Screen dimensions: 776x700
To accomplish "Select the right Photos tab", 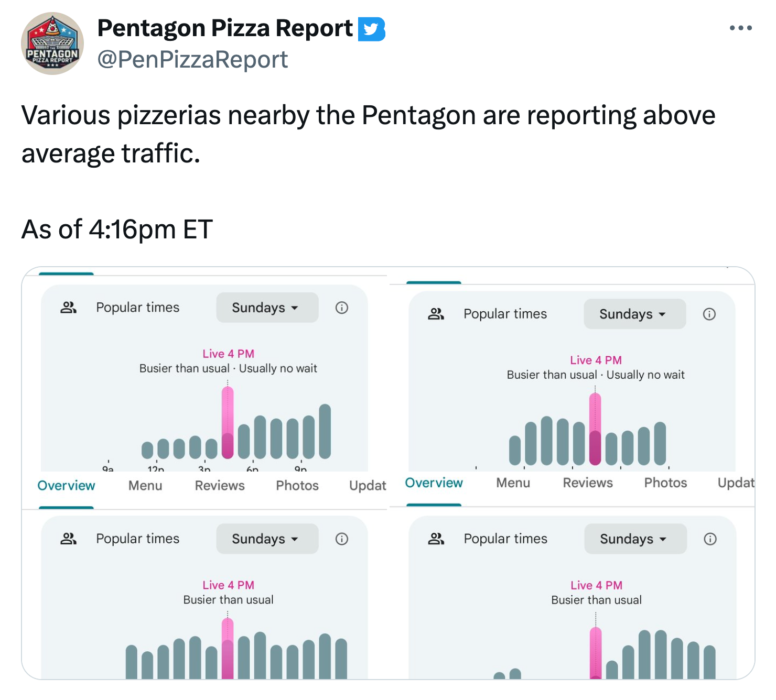I will (x=665, y=483).
